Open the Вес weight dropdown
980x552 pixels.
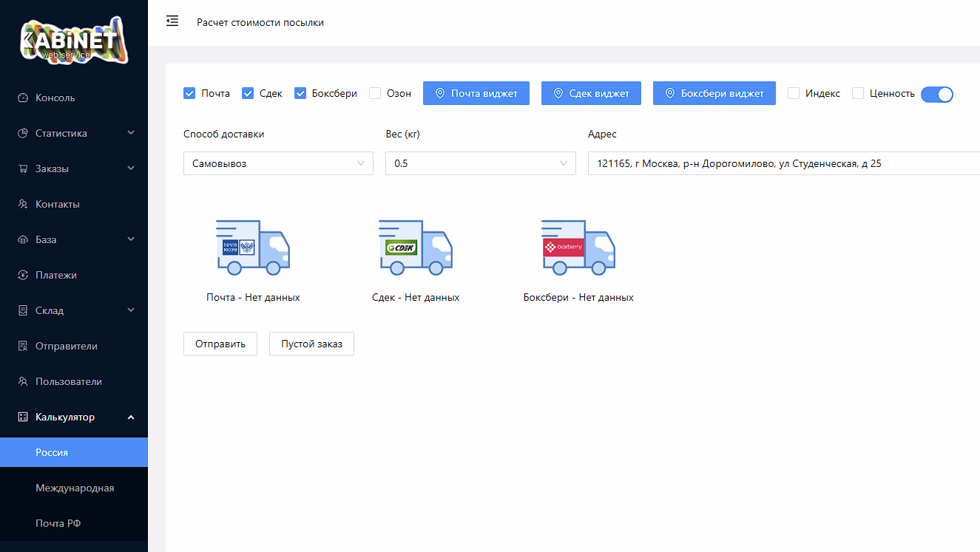[x=480, y=163]
